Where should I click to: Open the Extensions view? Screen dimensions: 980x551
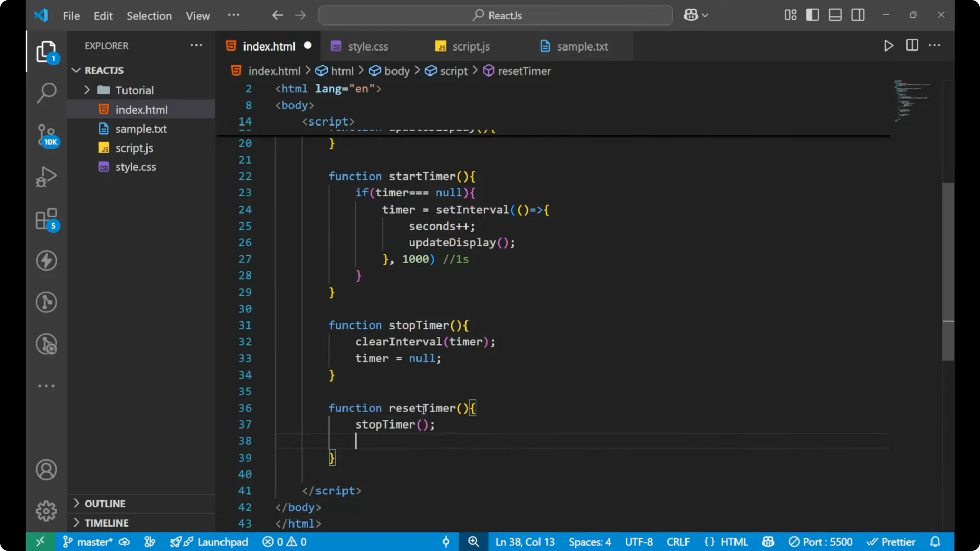click(x=46, y=218)
